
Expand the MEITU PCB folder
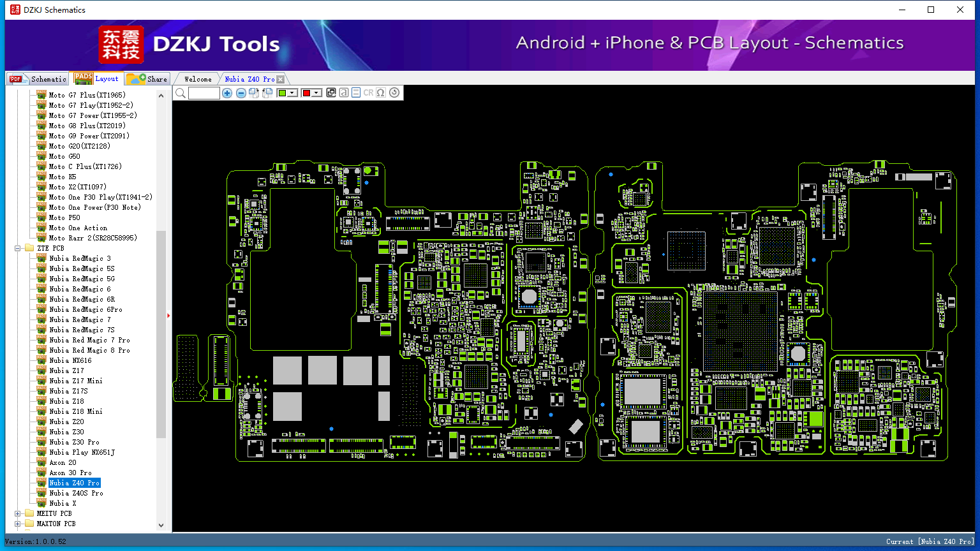18,513
